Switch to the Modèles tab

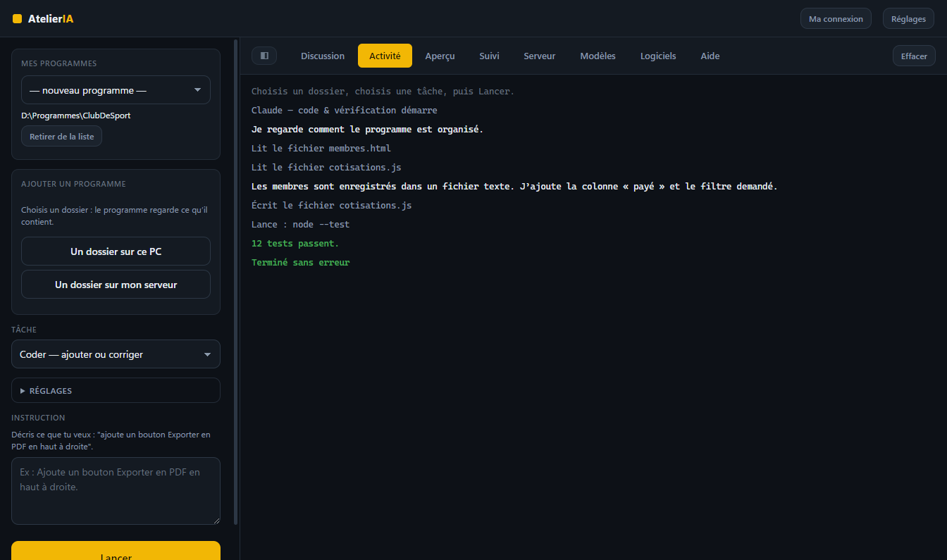[598, 56]
